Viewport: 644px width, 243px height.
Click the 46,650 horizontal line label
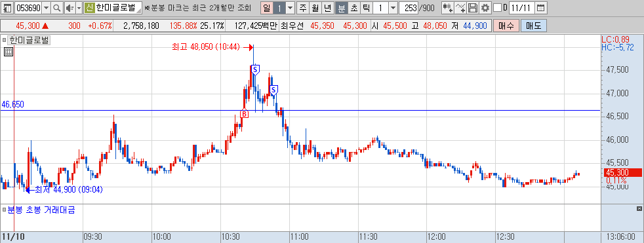click(x=12, y=105)
